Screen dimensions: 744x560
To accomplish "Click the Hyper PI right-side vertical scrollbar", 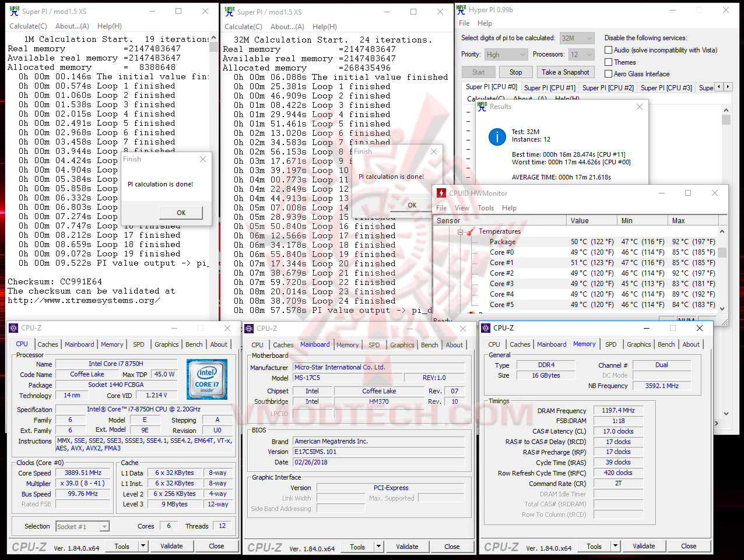I will click(726, 262).
